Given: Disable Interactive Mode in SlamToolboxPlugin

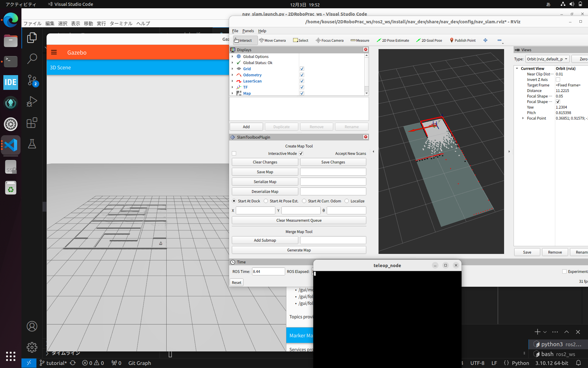Looking at the screenshot, I should click(301, 153).
